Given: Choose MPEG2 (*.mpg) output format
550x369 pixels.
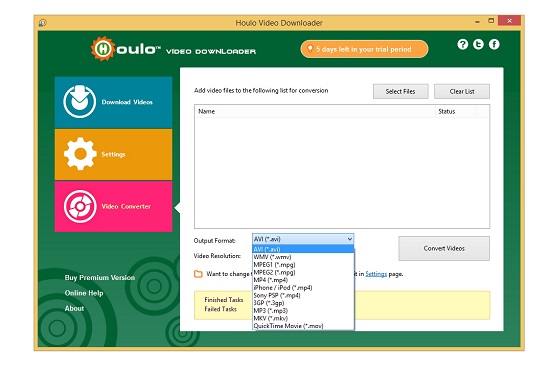Looking at the screenshot, I should click(303, 272).
